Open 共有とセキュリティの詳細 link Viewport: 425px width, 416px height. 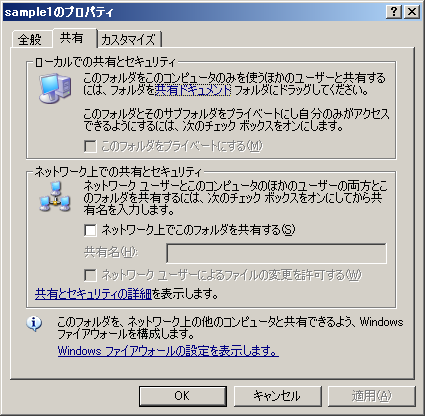pyautogui.click(x=93, y=294)
